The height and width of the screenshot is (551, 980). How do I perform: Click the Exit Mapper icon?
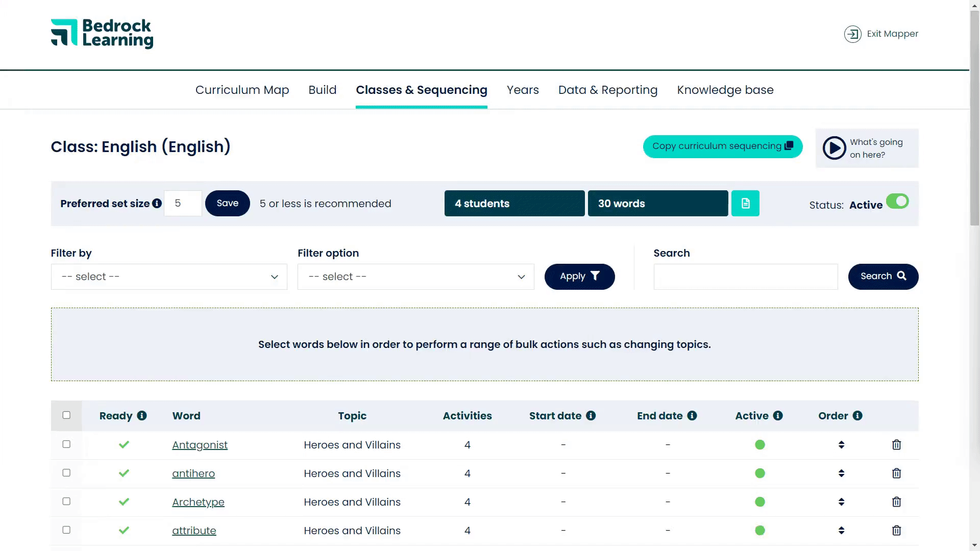click(852, 34)
